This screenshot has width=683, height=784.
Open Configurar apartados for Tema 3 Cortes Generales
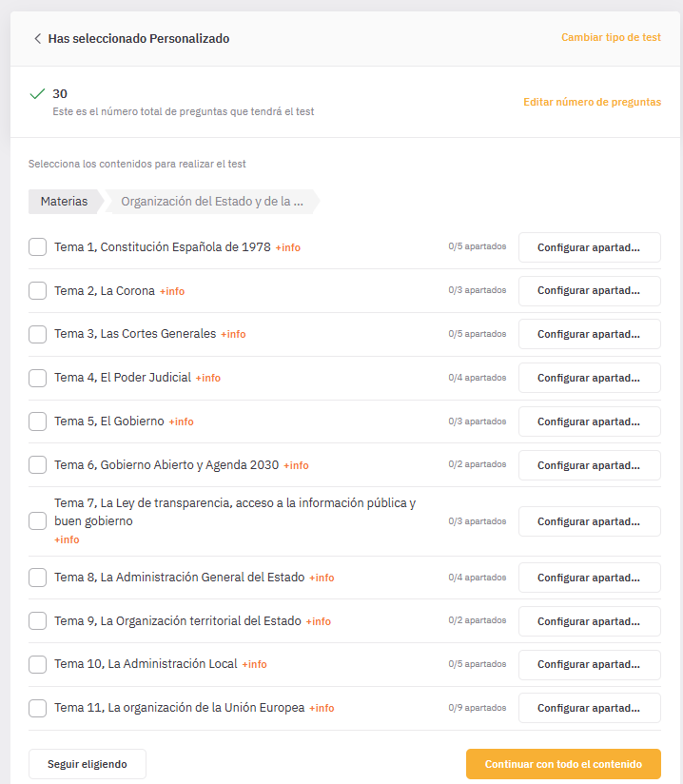[x=590, y=334]
